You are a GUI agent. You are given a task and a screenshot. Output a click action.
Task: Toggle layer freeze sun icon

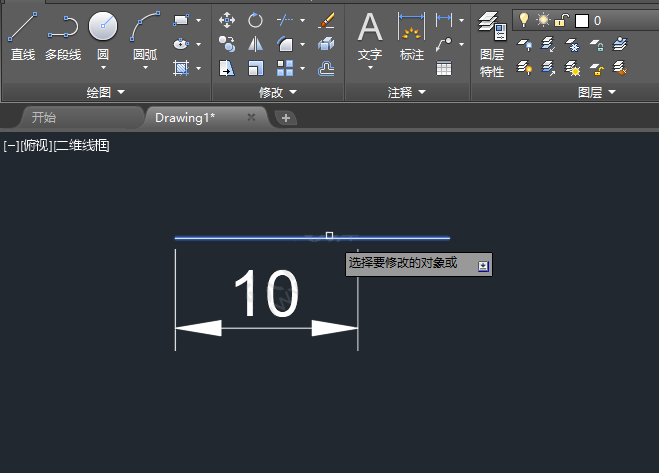click(x=543, y=20)
